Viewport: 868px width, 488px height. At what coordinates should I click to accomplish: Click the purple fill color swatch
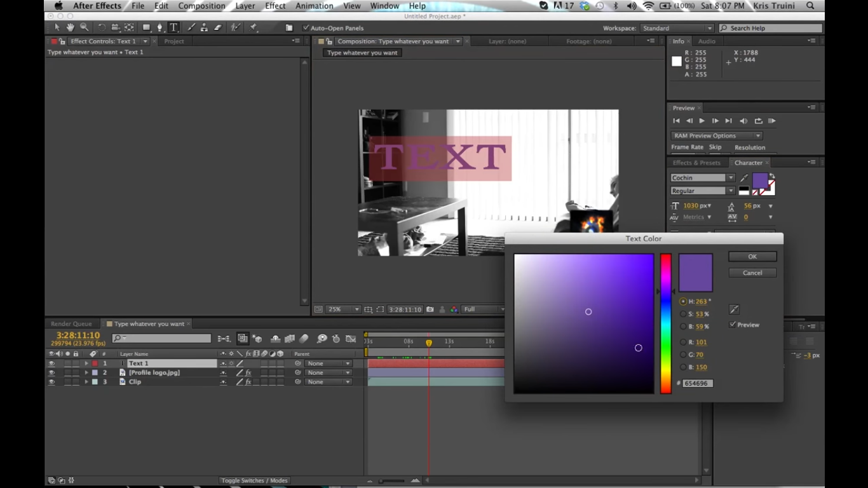(x=760, y=181)
